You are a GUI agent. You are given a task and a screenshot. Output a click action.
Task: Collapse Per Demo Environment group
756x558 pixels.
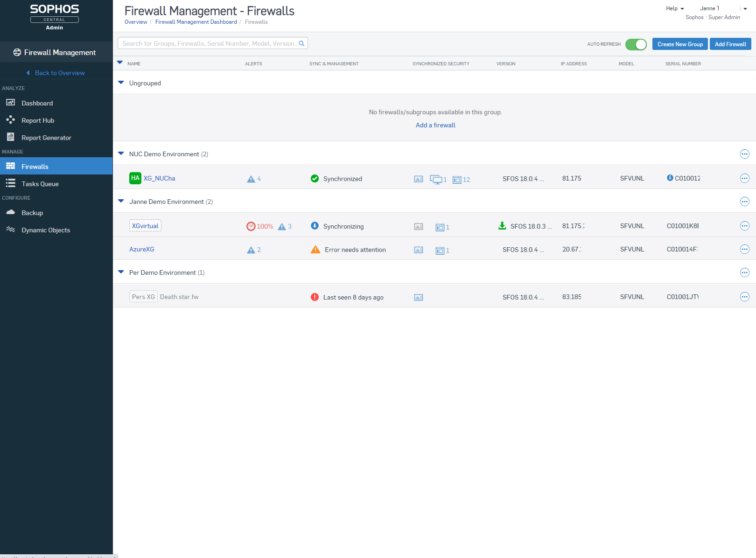coord(121,272)
